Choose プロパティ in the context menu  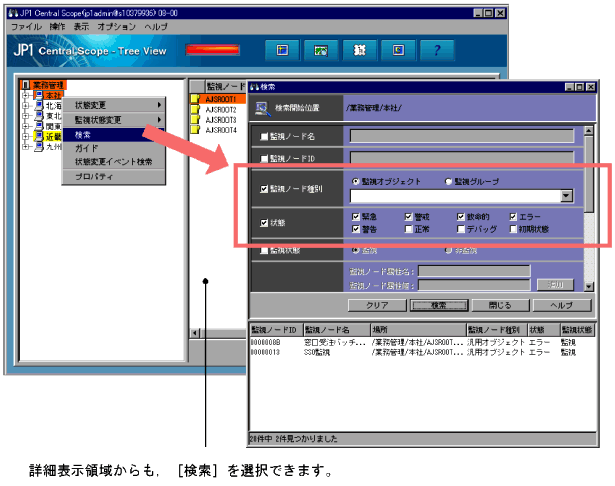point(114,177)
